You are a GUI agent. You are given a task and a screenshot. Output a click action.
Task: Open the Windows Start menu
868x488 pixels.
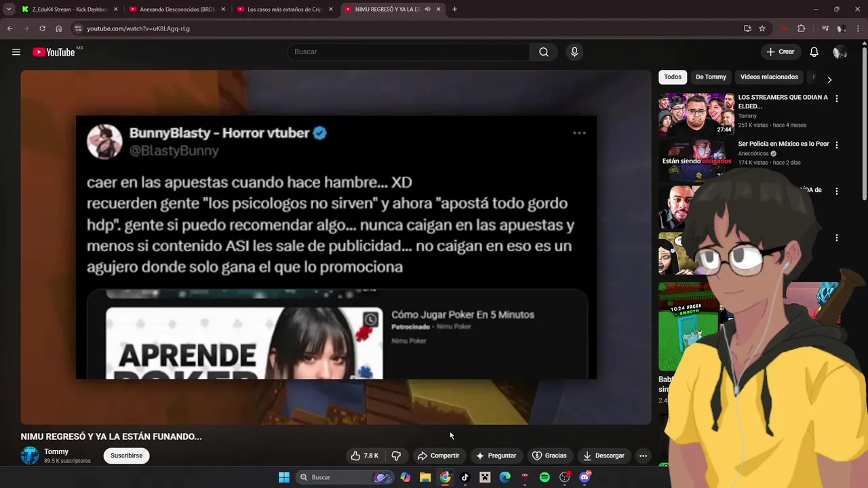(x=284, y=477)
